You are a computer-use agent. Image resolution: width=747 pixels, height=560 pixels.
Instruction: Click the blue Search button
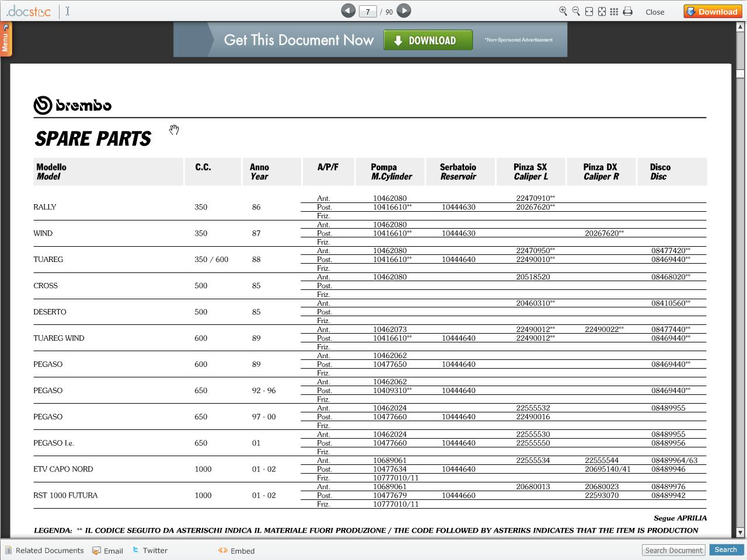pyautogui.click(x=725, y=549)
